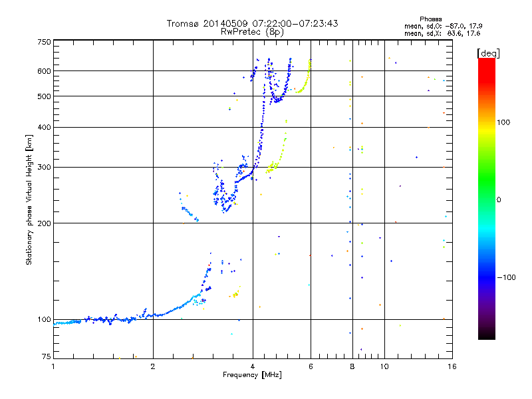Click the x-axis tick label '1'
532x399 pixels.
coord(53,366)
